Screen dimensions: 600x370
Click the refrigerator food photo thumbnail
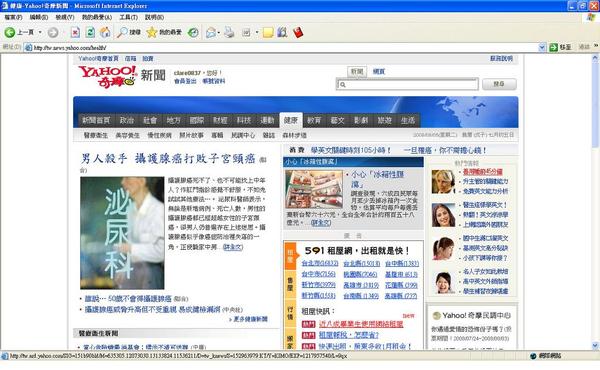pyautogui.click(x=314, y=189)
